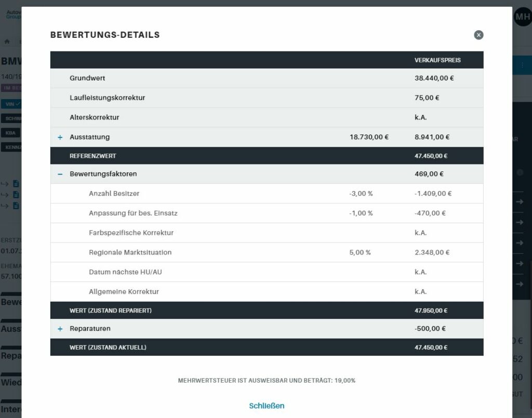Image resolution: width=532 pixels, height=418 pixels.
Task: Open the three-dot menu behind the dialog
Action: [522, 65]
